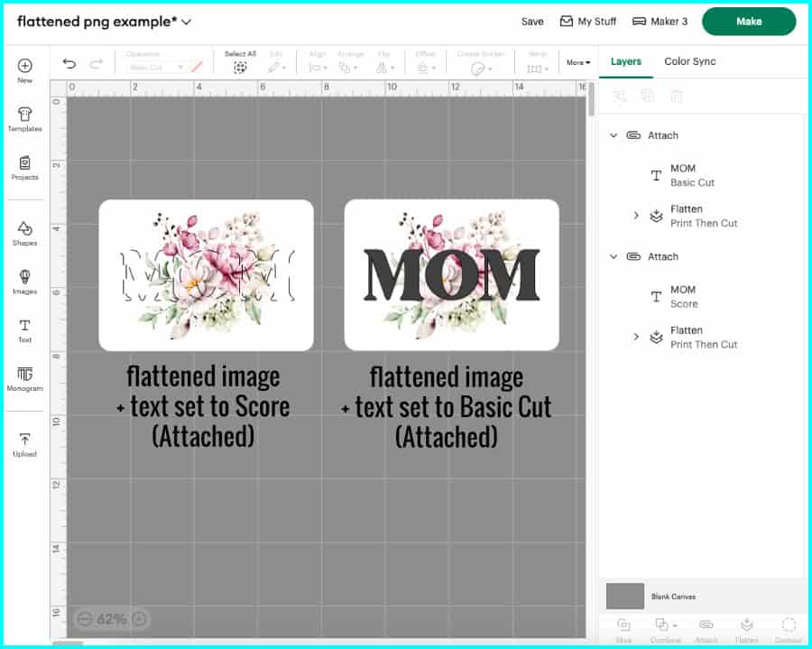Click the Save button

(x=532, y=22)
